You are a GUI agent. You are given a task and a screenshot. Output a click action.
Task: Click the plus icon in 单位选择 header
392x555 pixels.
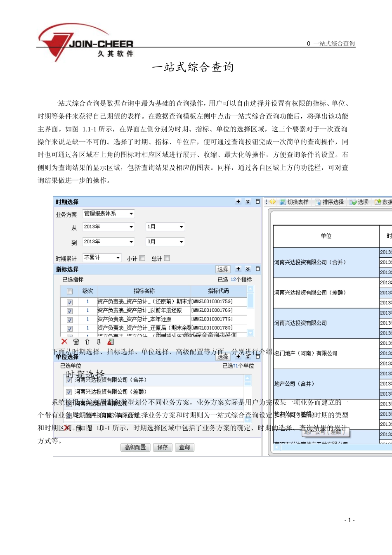pos(238,356)
